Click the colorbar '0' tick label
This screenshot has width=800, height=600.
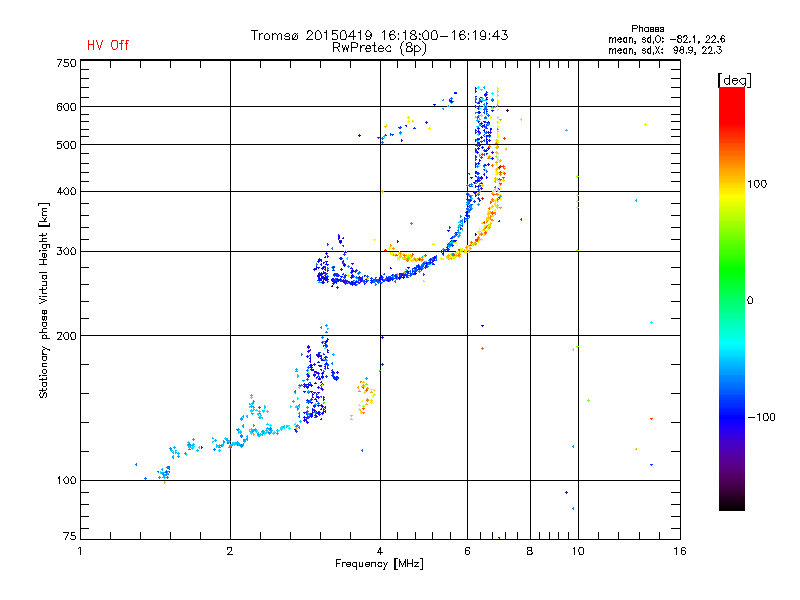tap(749, 301)
